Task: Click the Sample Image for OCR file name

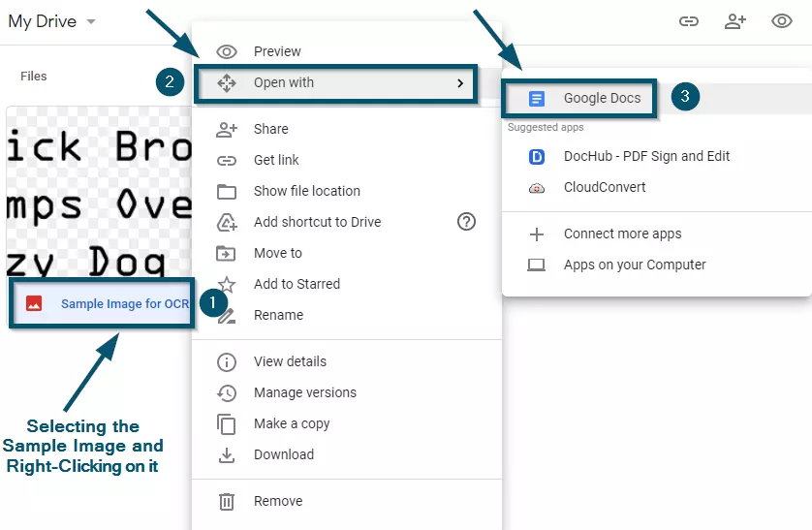Action: 125,304
